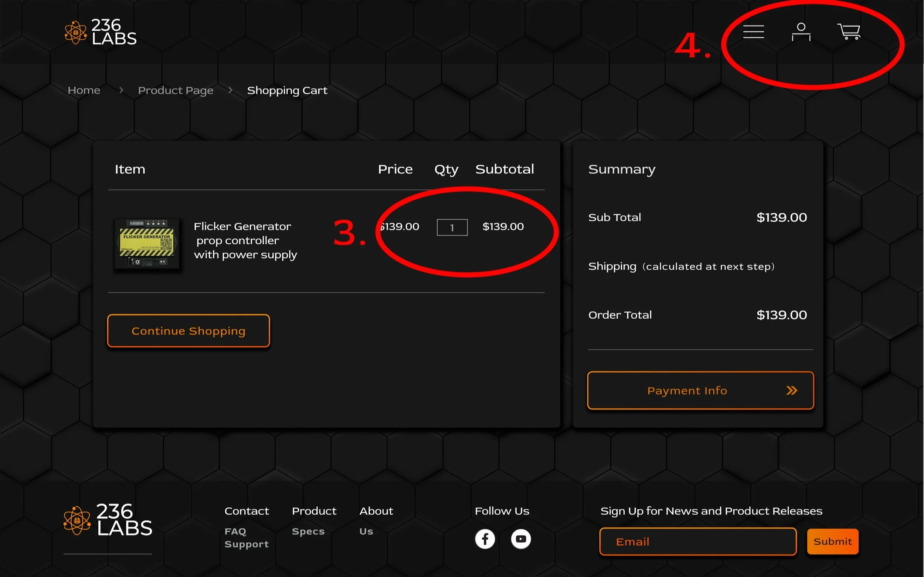Open the shopping cart icon
Viewport: 924px width, 577px height.
pyautogui.click(x=849, y=32)
